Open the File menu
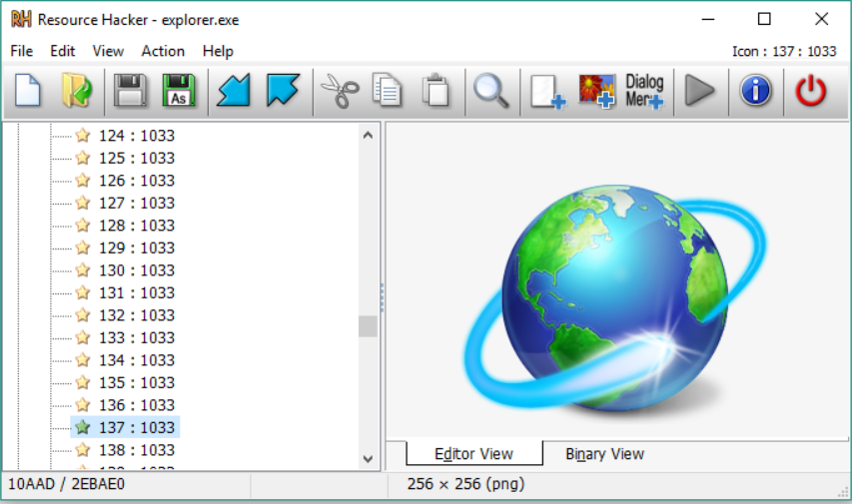This screenshot has height=504, width=852. 22,51
